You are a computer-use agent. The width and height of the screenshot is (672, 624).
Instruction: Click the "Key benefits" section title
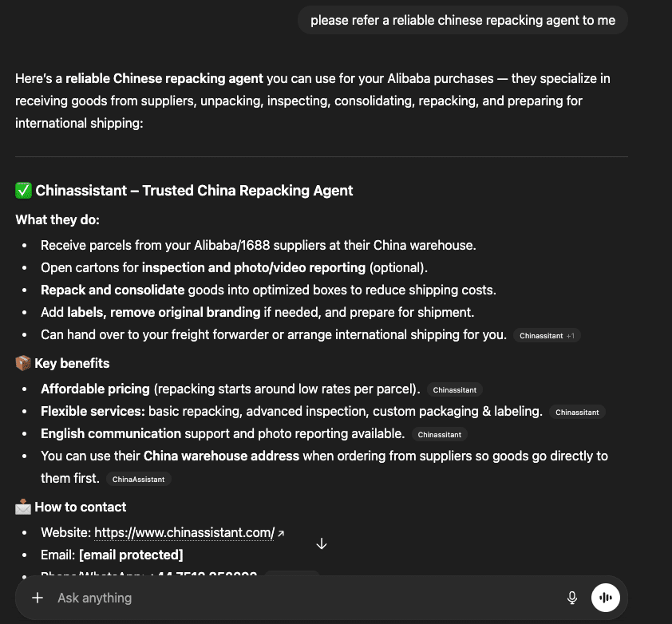coord(72,364)
